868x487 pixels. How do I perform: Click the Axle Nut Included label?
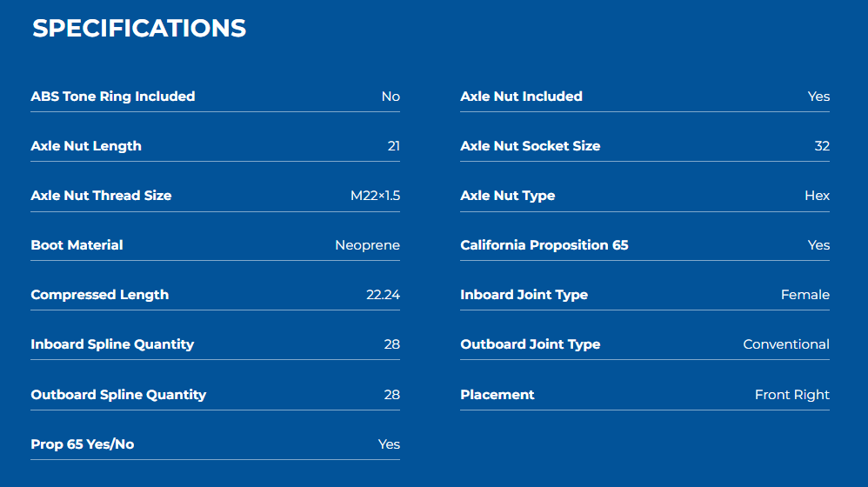(x=521, y=97)
